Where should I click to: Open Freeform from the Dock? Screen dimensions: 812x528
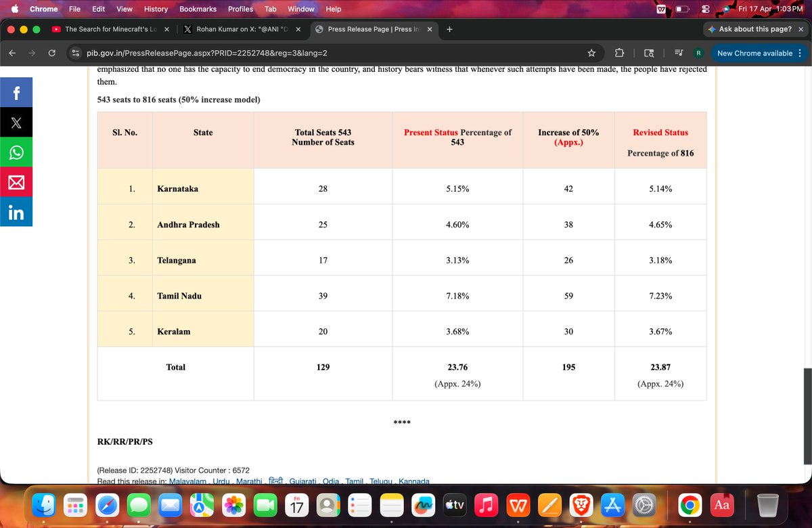[x=423, y=505]
